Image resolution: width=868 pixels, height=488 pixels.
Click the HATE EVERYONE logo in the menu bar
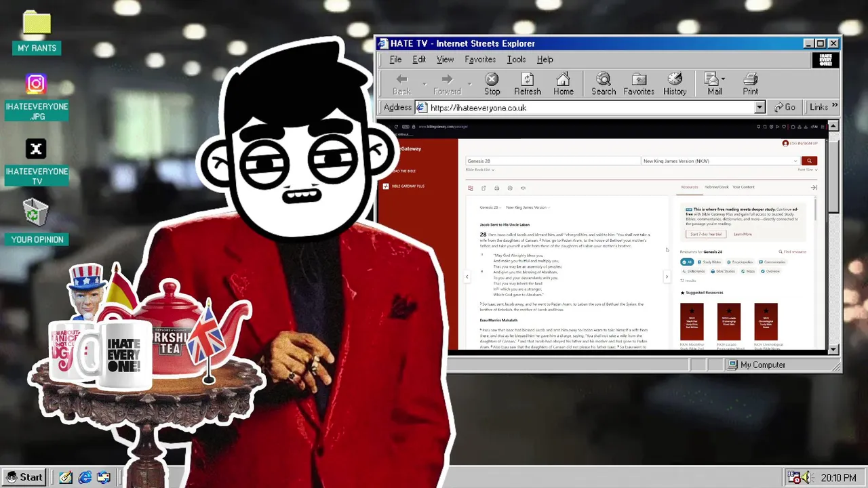coord(825,60)
